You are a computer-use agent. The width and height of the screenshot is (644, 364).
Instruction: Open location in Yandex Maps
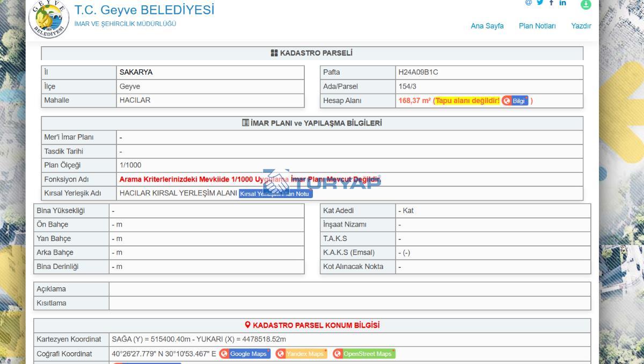coord(301,354)
